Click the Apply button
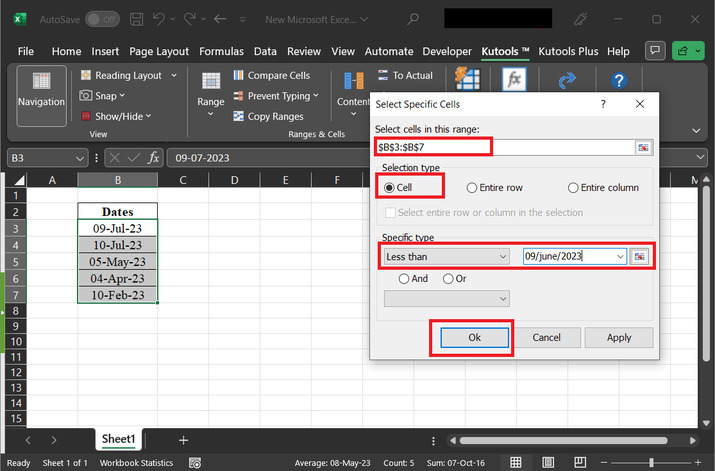This screenshot has width=715, height=471. click(619, 337)
